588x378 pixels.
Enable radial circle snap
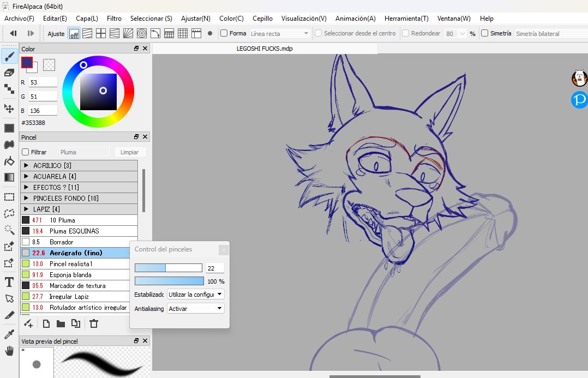142,34
